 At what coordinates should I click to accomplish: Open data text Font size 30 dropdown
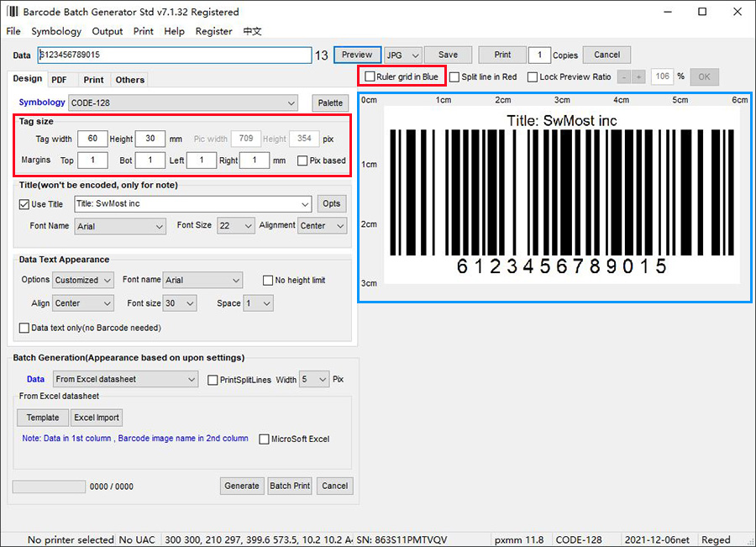(x=180, y=303)
